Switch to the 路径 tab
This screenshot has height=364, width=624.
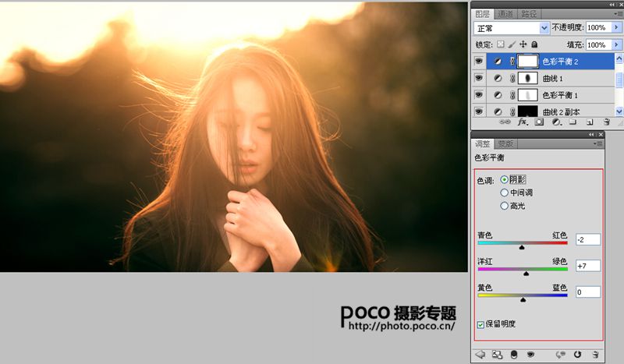tap(529, 14)
